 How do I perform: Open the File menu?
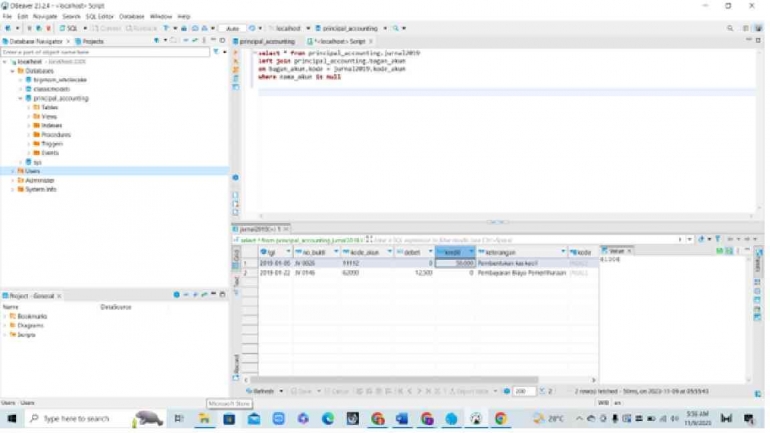coord(7,16)
